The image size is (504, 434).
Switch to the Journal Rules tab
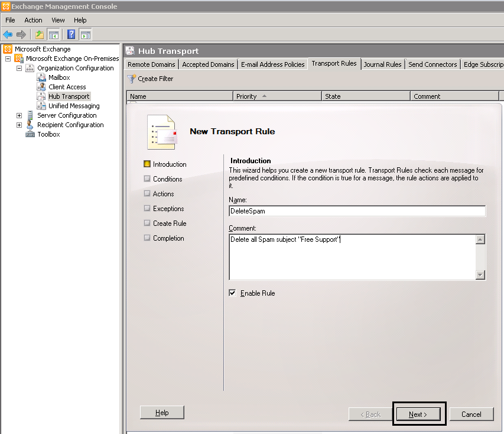click(x=382, y=64)
